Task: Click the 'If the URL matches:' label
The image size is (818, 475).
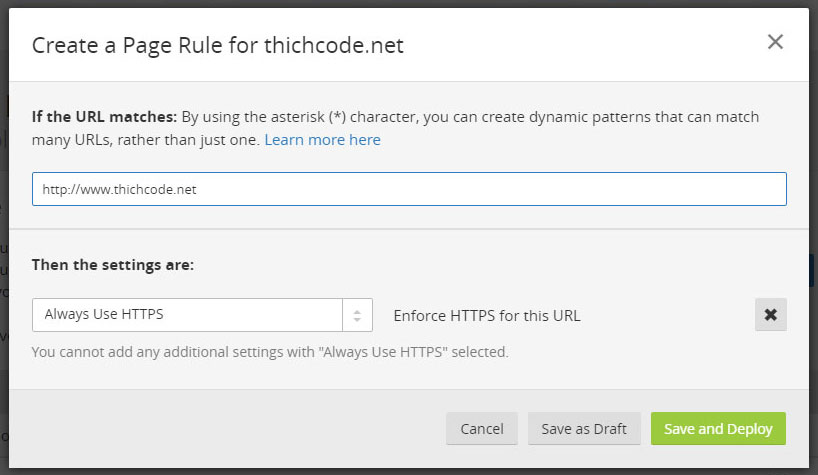Action: (x=104, y=117)
